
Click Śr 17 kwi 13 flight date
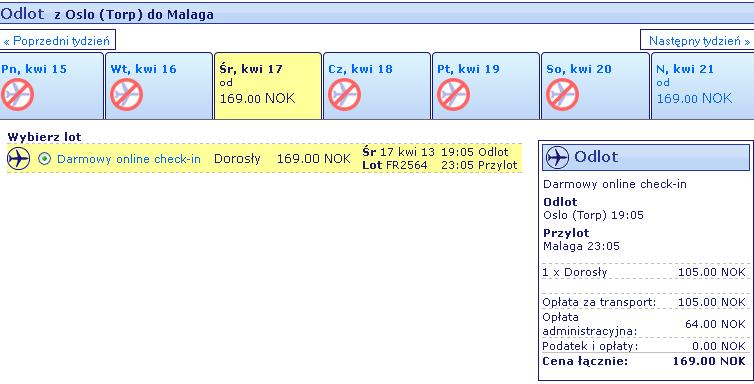pyautogui.click(x=399, y=152)
